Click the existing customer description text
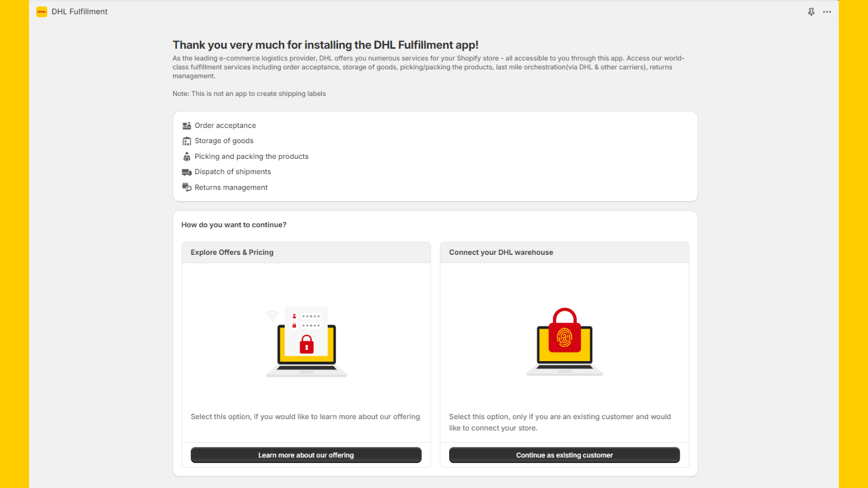 [559, 422]
